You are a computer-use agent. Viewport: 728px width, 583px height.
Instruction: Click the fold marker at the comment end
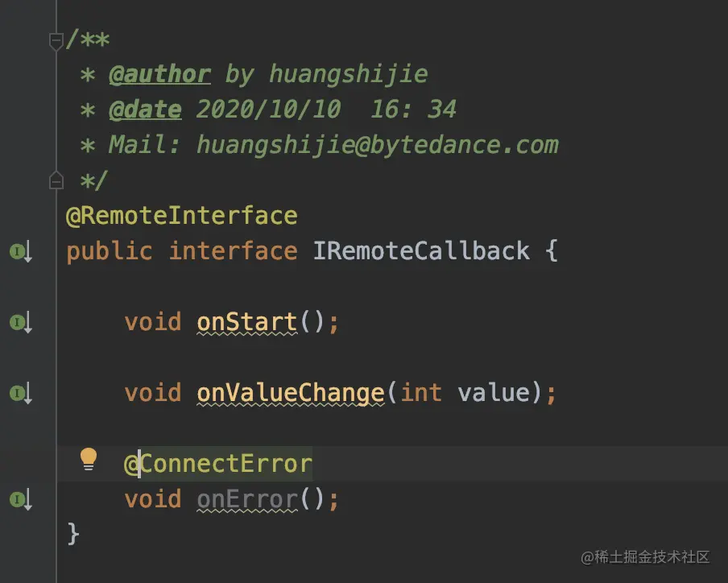[x=56, y=180]
